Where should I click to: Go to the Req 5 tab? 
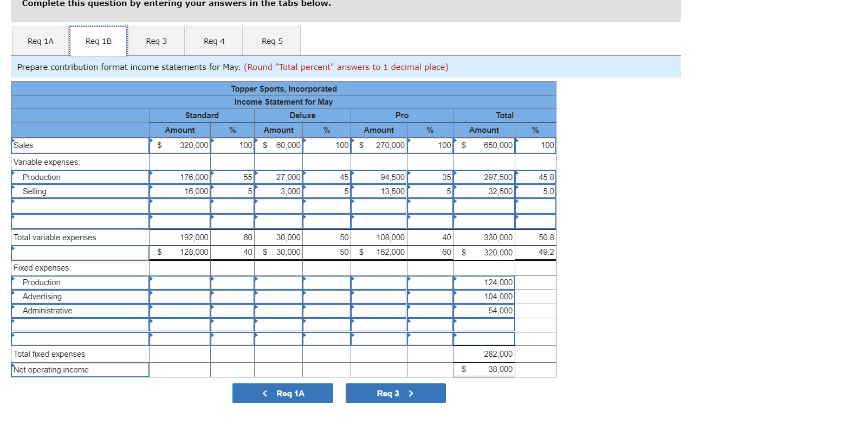point(272,41)
